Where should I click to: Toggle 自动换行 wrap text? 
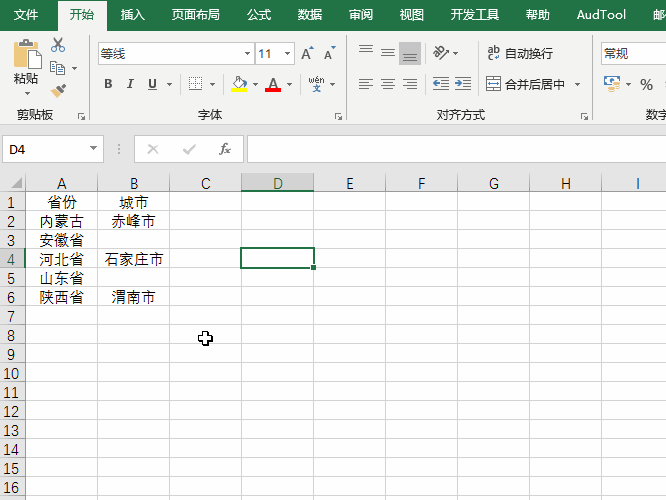coord(520,54)
